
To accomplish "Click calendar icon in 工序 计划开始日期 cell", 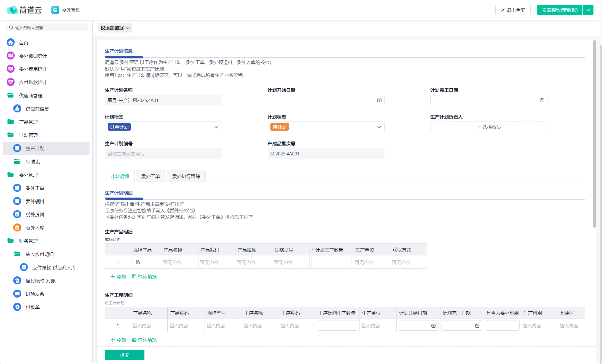I will coord(433,325).
